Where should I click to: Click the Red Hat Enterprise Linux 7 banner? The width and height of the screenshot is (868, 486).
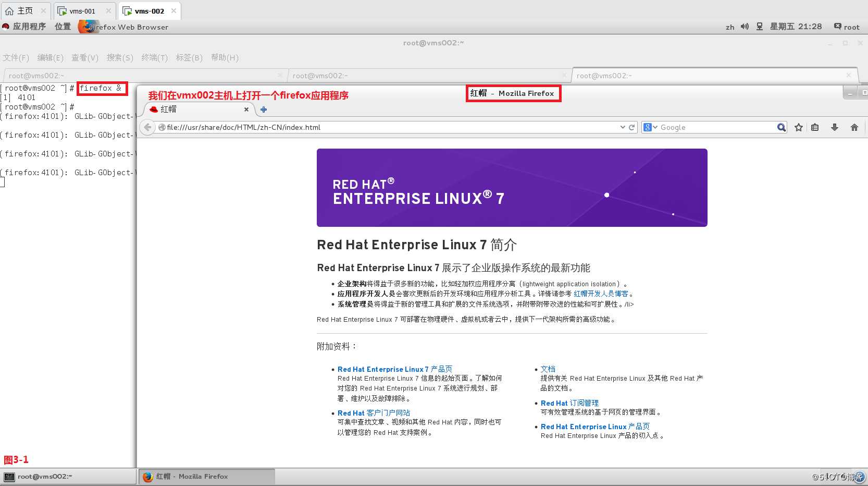click(512, 188)
